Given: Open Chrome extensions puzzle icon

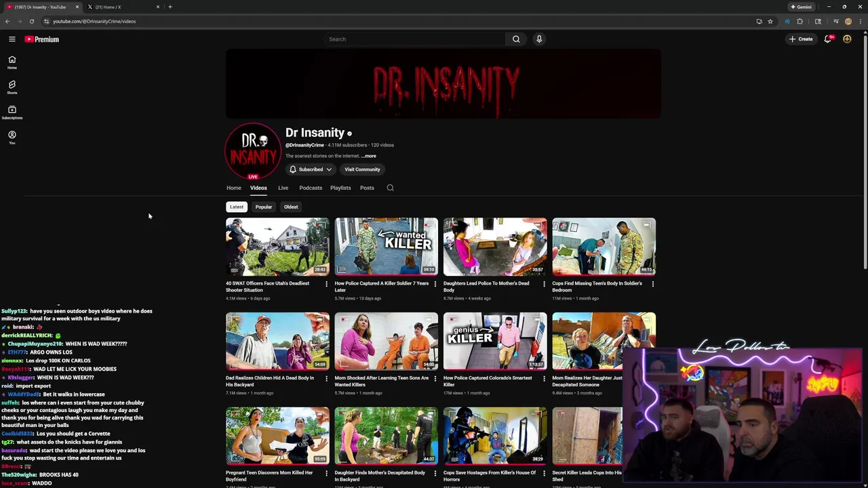Looking at the screenshot, I should (800, 21).
